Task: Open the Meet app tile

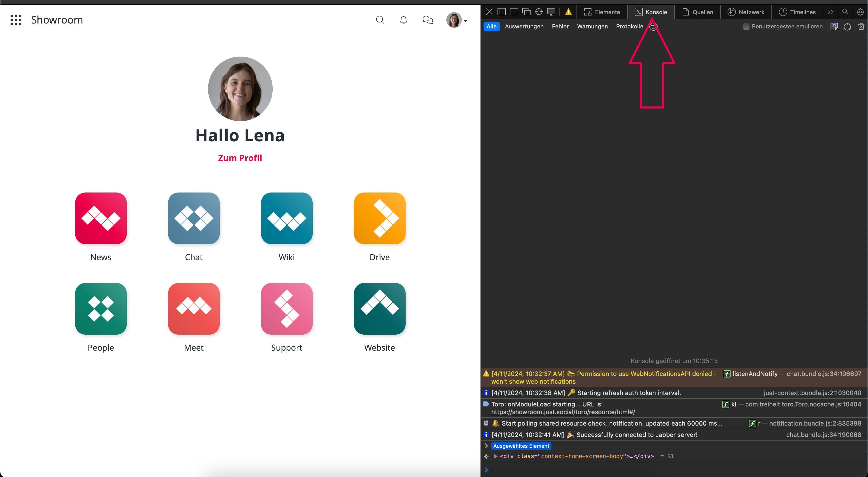Action: (x=194, y=309)
